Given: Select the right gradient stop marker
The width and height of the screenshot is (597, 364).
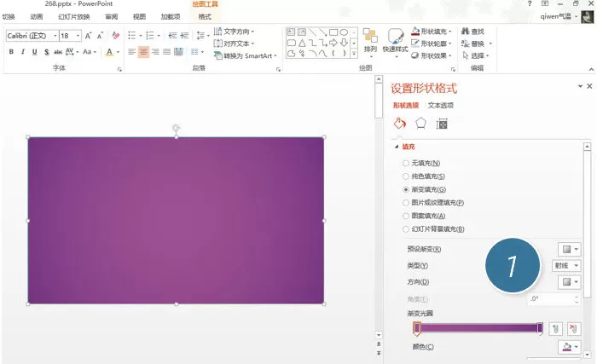Looking at the screenshot, I should (x=540, y=328).
